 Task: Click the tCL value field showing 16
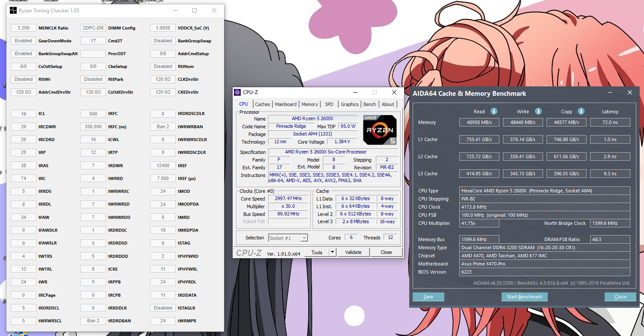[x=24, y=114]
